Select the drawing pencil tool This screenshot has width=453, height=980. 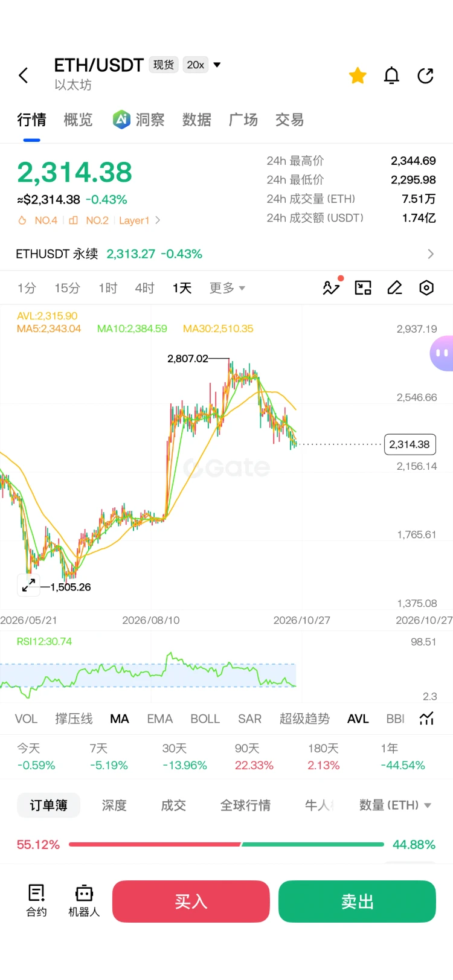395,288
